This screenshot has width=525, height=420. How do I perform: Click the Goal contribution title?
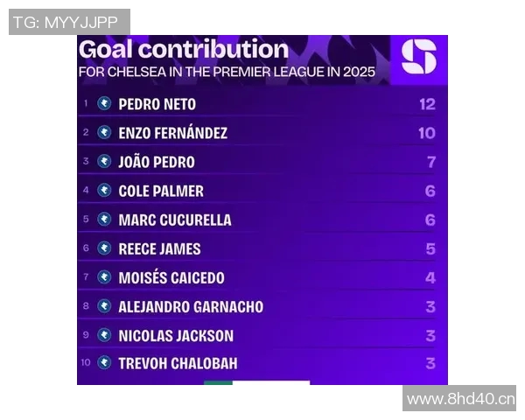click(184, 49)
